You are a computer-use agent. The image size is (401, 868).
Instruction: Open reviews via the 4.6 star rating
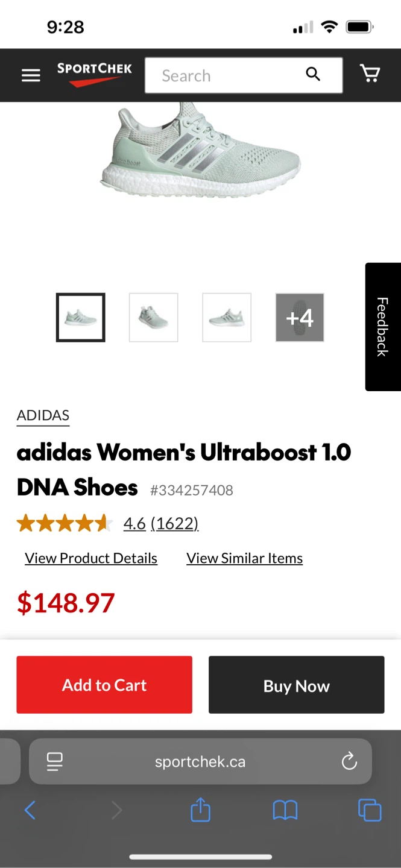tap(134, 523)
